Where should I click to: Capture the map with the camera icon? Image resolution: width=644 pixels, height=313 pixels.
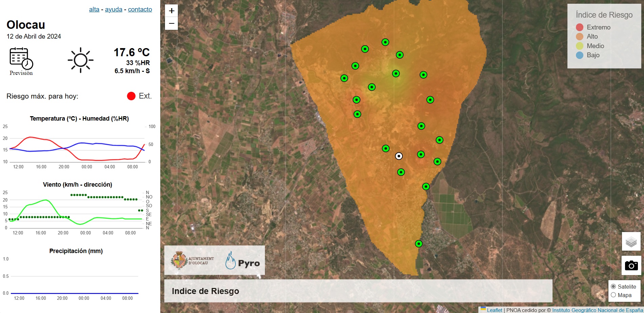pos(631,266)
